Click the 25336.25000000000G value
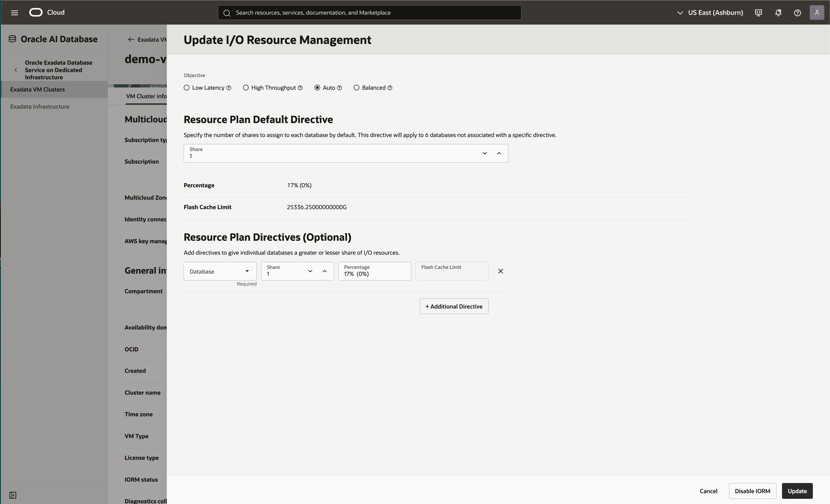Viewport: 830px width, 504px height. pos(317,207)
